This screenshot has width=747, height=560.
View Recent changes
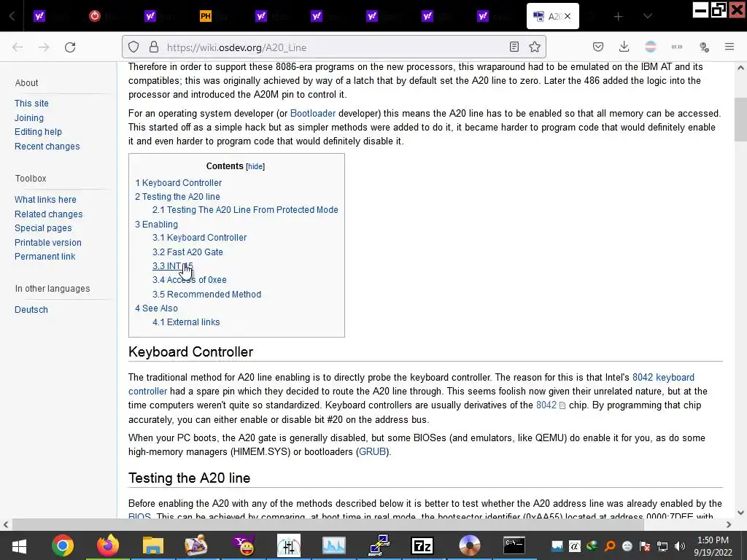47,146
